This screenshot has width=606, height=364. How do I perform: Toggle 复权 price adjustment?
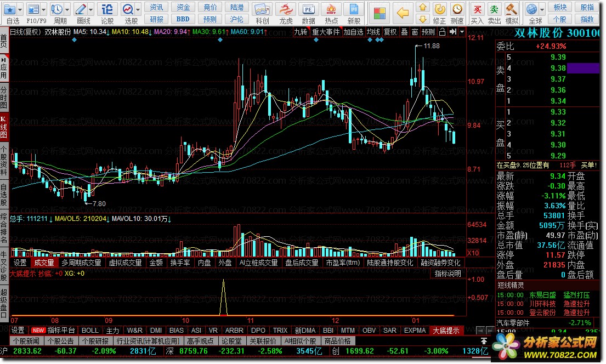tap(390, 32)
